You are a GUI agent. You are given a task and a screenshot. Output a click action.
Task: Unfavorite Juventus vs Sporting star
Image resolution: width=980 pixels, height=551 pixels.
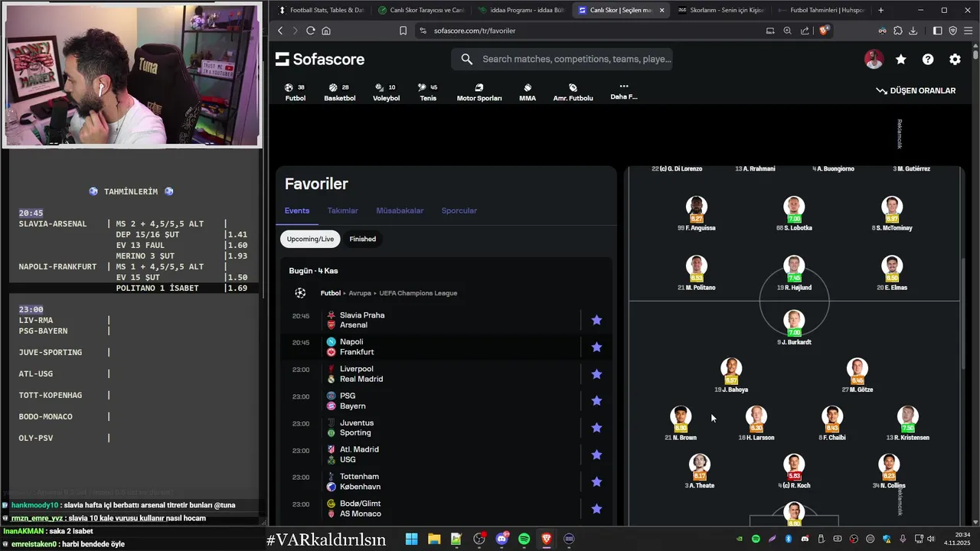pos(596,428)
